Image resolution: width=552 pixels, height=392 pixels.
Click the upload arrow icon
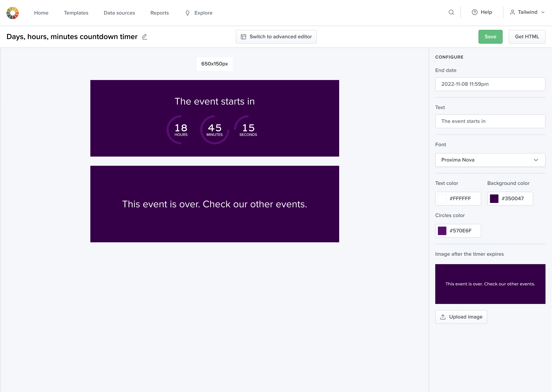tap(443, 317)
